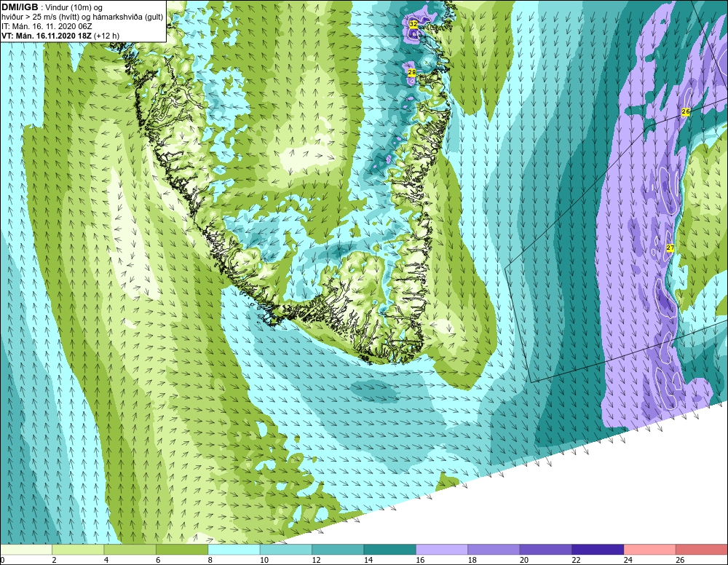The height and width of the screenshot is (565, 728).
Task: Pick the 16–18 m/s light purple swatch
Action: (x=442, y=550)
